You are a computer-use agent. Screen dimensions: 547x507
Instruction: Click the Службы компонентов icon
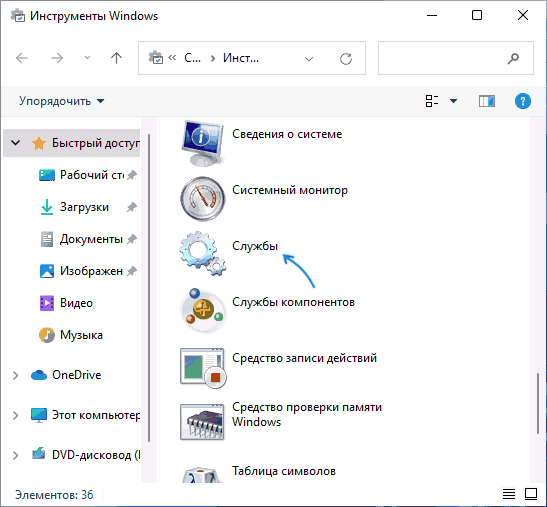coord(203,311)
